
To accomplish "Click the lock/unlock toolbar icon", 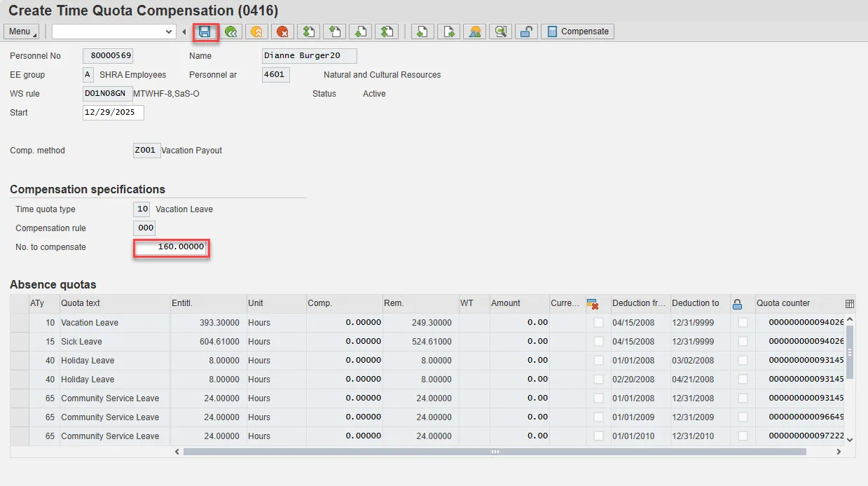I will click(526, 32).
